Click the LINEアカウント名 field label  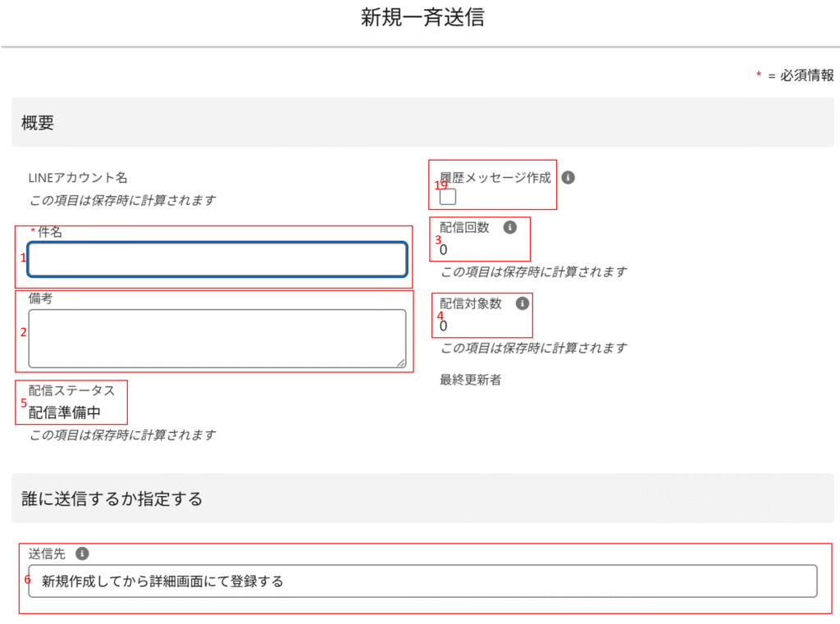(x=78, y=177)
